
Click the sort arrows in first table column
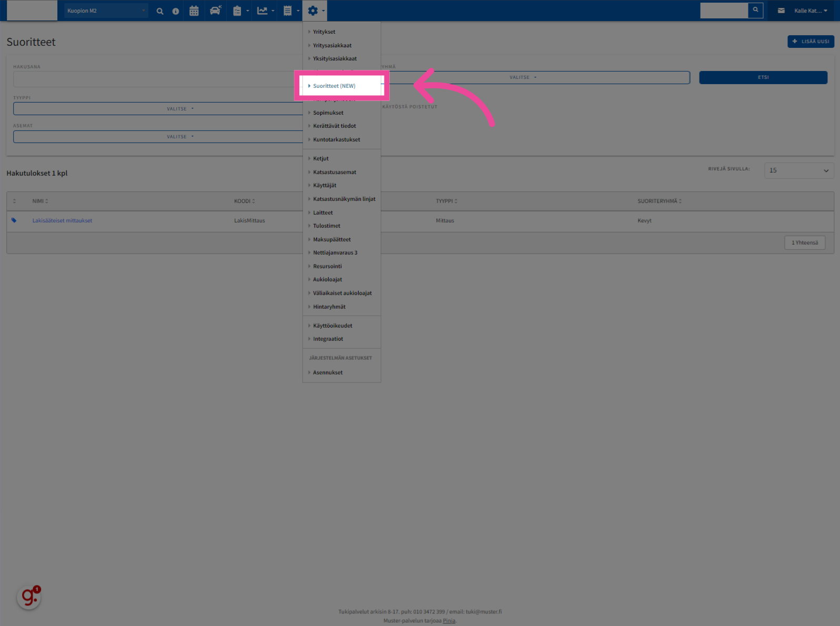click(14, 201)
